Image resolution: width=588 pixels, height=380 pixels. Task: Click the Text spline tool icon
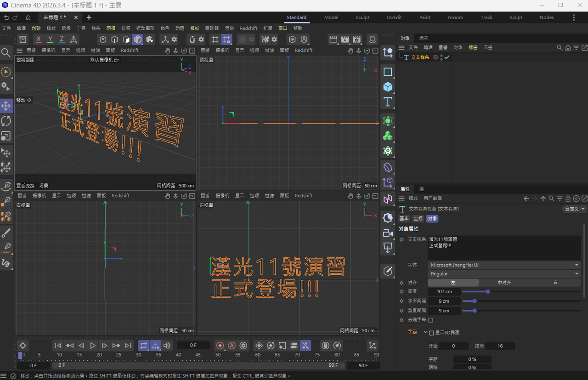[388, 102]
